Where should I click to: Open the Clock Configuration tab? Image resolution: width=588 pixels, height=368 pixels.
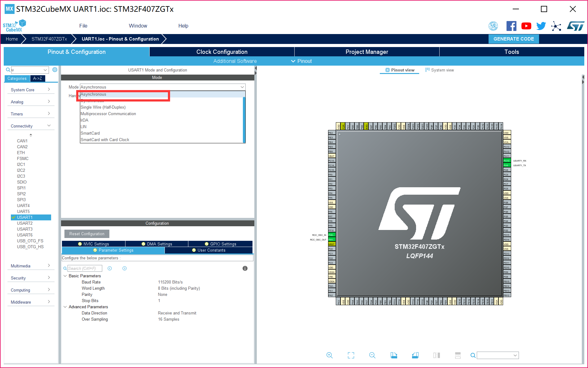[x=222, y=52]
